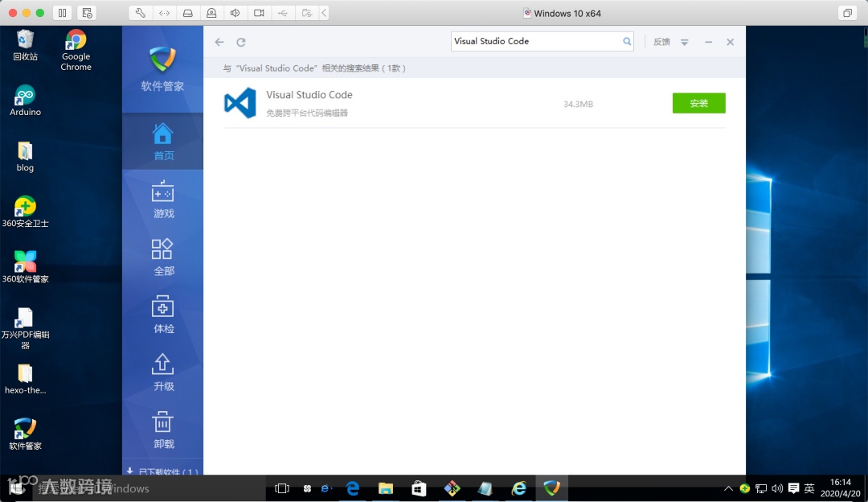Open the Arduino desktop shortcut
The height and width of the screenshot is (502, 868).
point(25,101)
